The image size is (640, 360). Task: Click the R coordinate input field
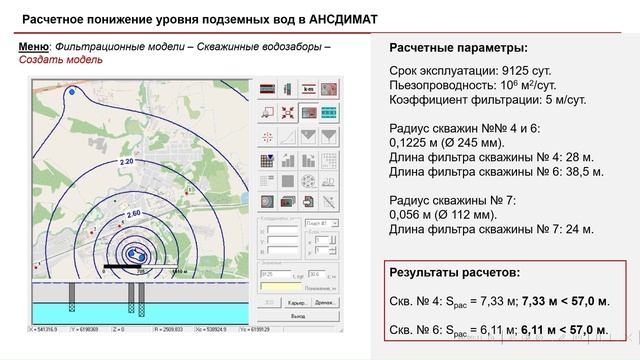pyautogui.click(x=283, y=251)
